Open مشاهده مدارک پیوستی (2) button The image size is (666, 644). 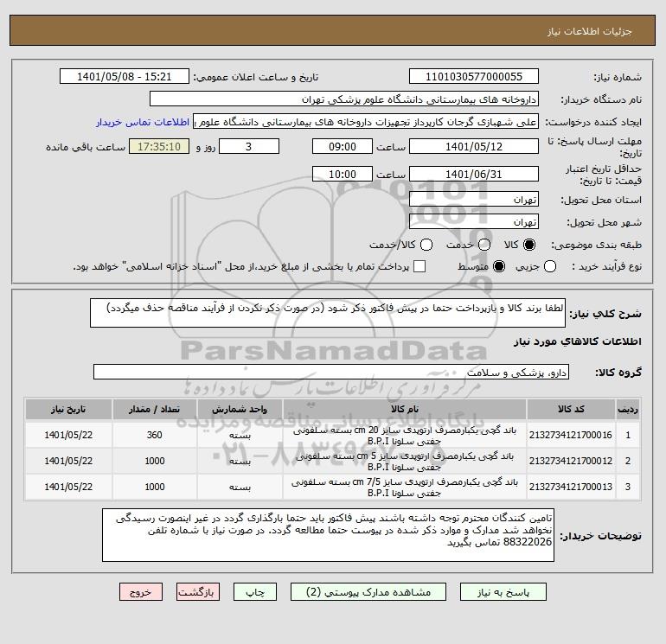click(x=368, y=592)
